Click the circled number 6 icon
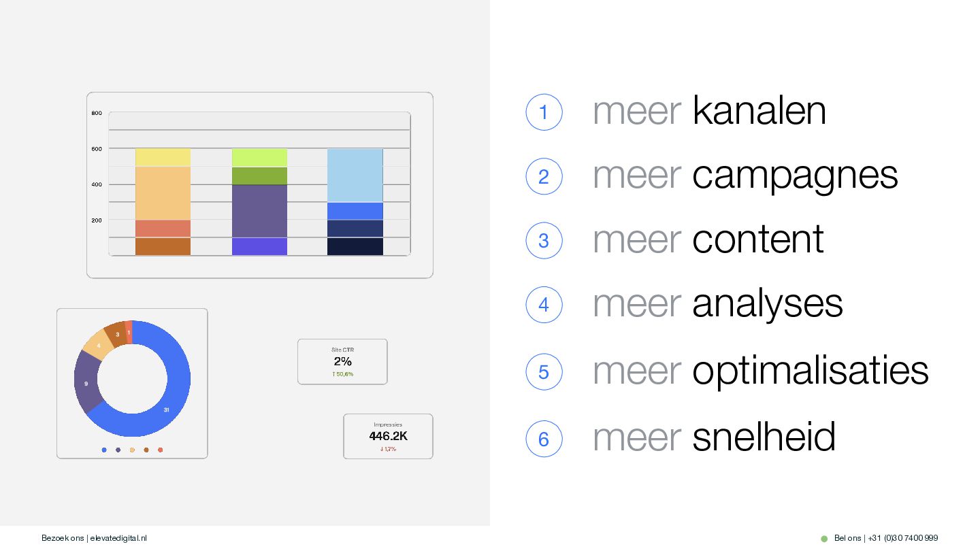 544,439
